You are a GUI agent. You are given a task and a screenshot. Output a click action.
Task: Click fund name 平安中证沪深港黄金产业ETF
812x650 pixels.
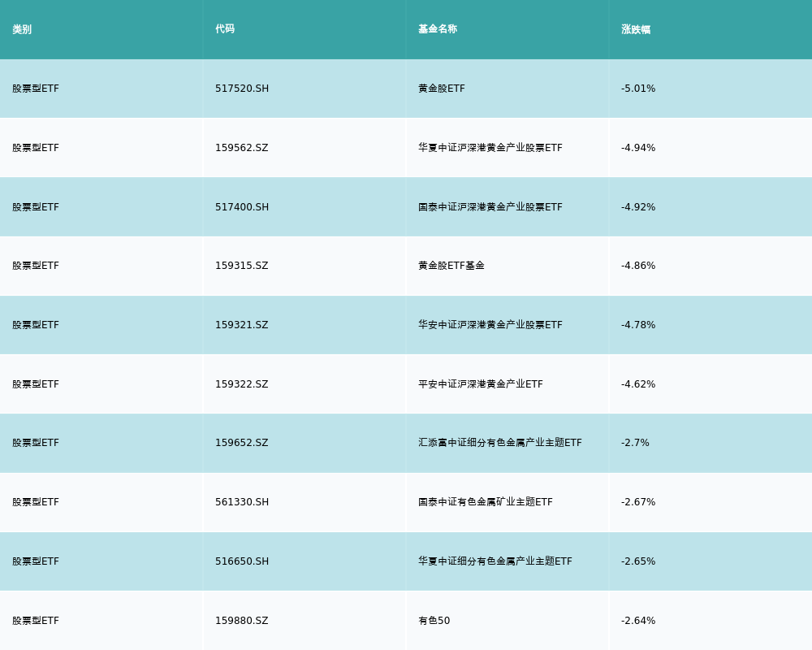click(x=481, y=384)
